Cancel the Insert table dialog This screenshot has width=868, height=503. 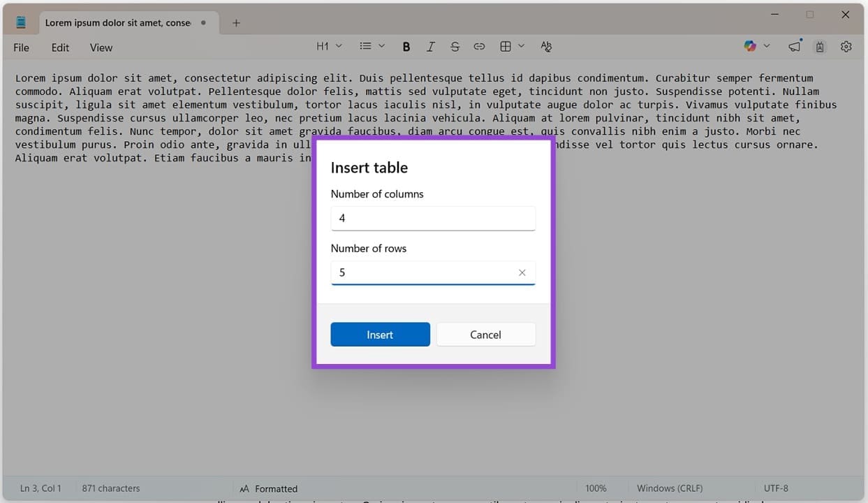click(x=485, y=334)
